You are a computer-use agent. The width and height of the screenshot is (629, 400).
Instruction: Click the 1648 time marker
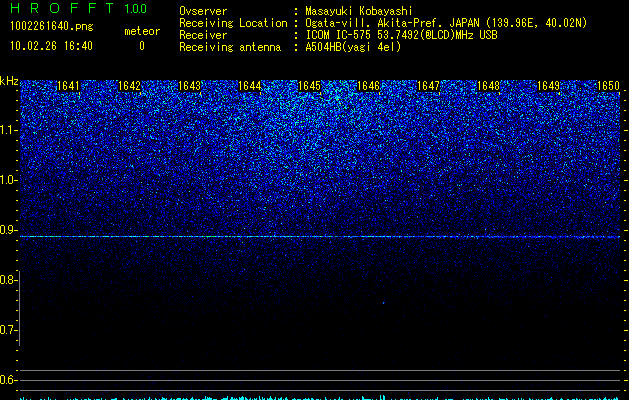tap(488, 86)
